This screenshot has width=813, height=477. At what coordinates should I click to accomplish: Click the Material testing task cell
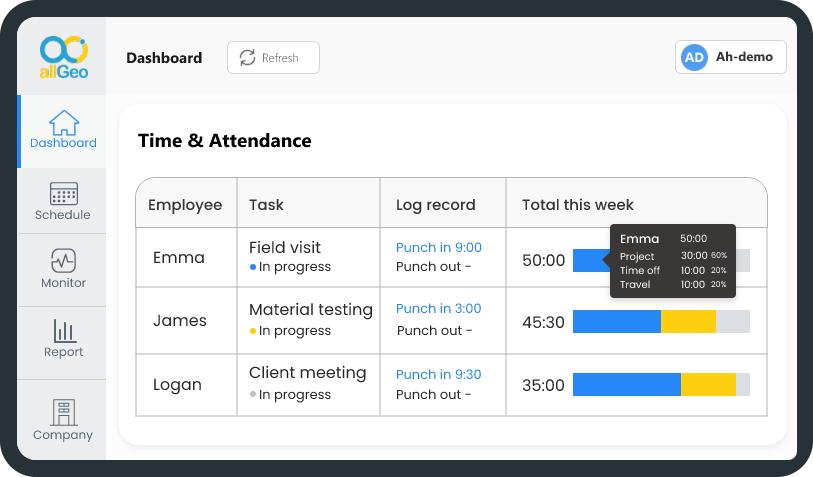click(x=310, y=310)
